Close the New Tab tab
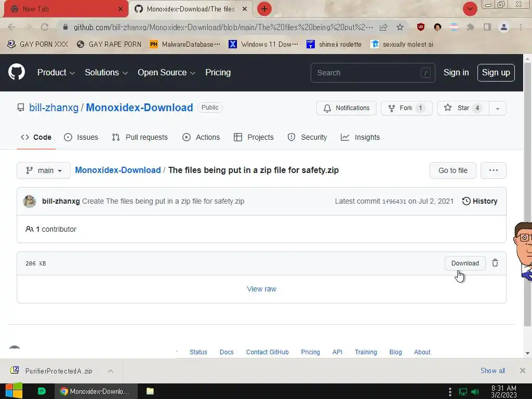The image size is (532, 399). point(121,9)
